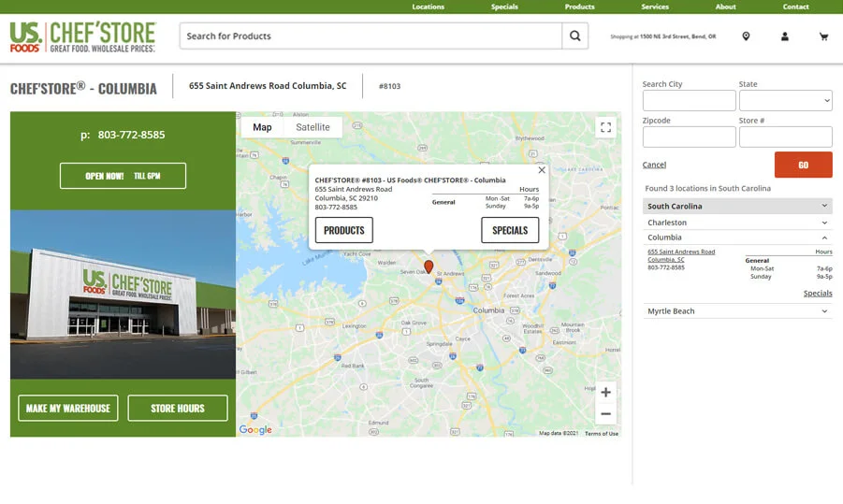
Task: Click the Zipcode input field
Action: tap(689, 137)
